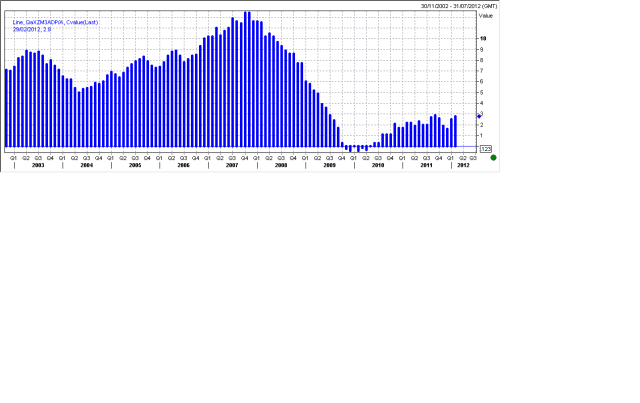Click the legend date and value line
The image size is (640, 403).
pyautogui.click(x=32, y=29)
